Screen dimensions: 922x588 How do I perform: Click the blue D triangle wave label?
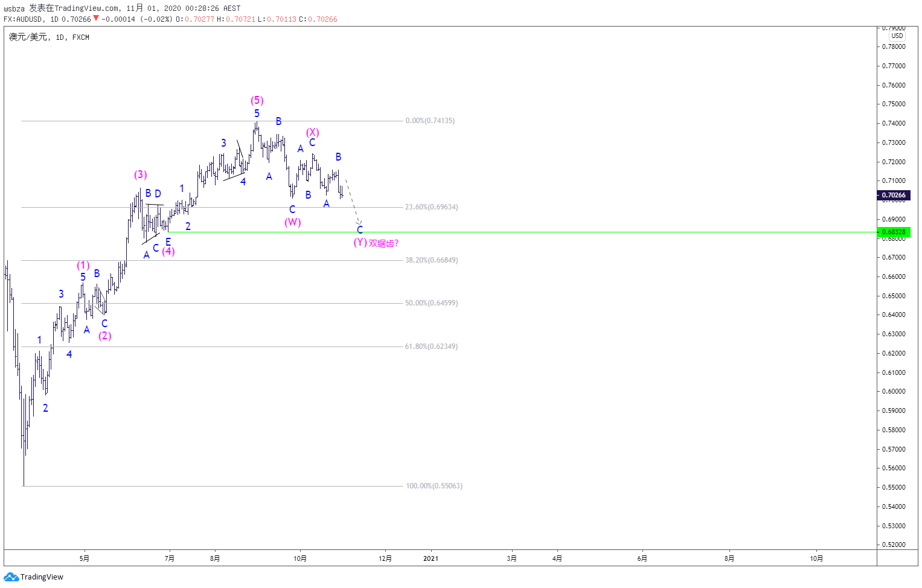click(158, 194)
